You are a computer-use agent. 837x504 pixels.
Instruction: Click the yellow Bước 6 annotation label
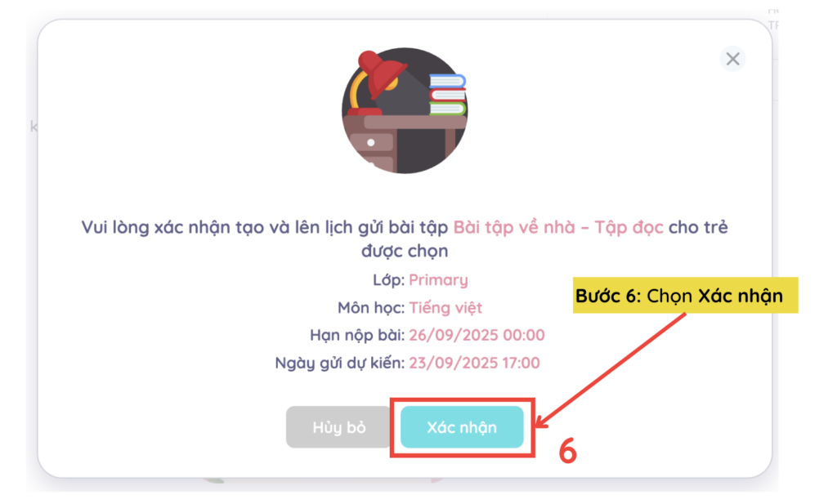[x=686, y=295]
